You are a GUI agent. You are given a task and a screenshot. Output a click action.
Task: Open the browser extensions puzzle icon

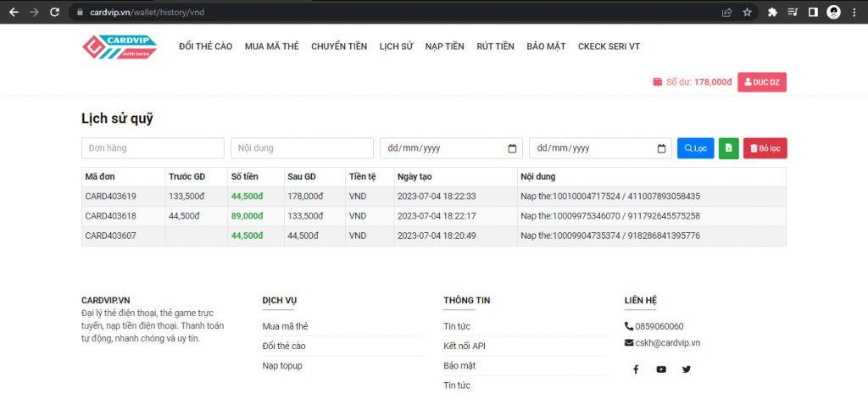click(x=772, y=12)
